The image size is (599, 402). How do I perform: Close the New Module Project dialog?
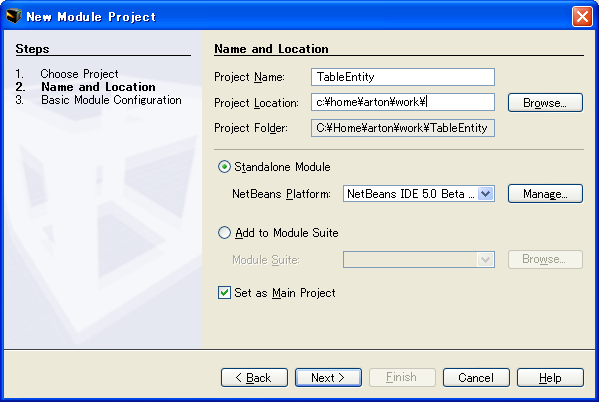click(x=582, y=16)
